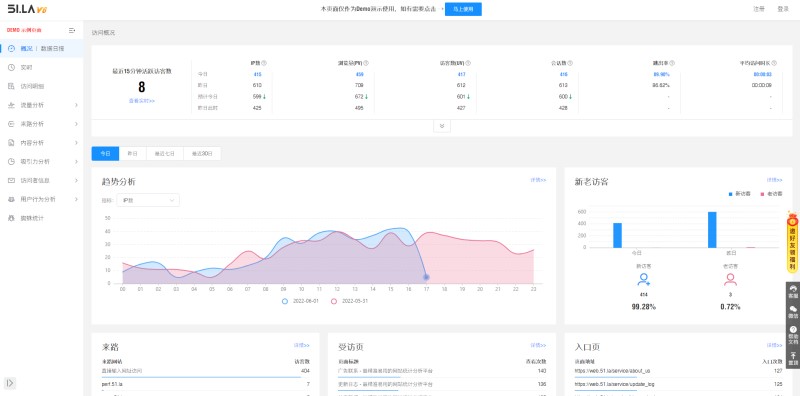The height and width of the screenshot is (396, 800).
Task: Expand the 内容分析 submenu chevron
Action: tap(76, 143)
